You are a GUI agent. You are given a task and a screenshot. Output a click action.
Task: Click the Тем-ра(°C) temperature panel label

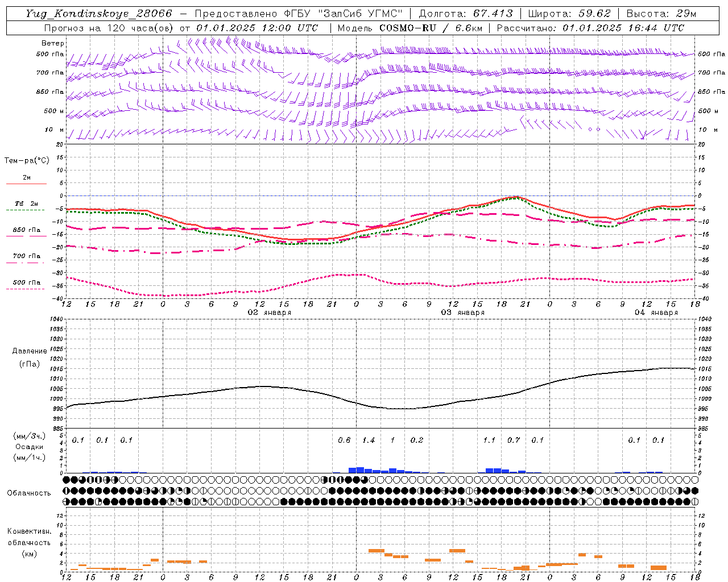[27, 160]
